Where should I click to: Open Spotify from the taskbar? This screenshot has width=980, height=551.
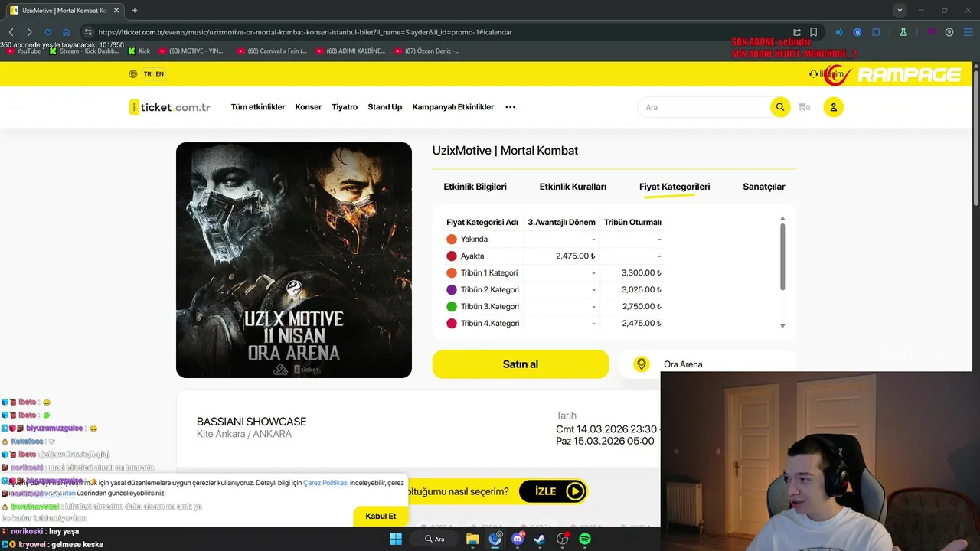(x=585, y=539)
